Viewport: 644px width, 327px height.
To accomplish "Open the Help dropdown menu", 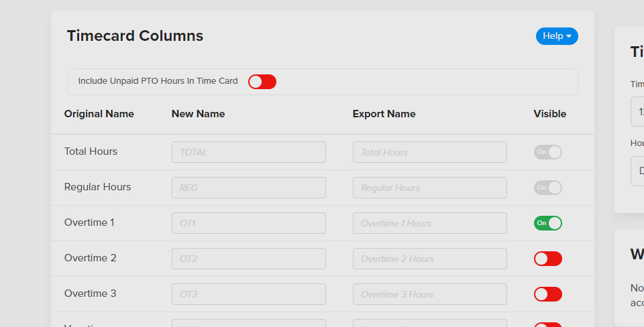I will point(556,36).
